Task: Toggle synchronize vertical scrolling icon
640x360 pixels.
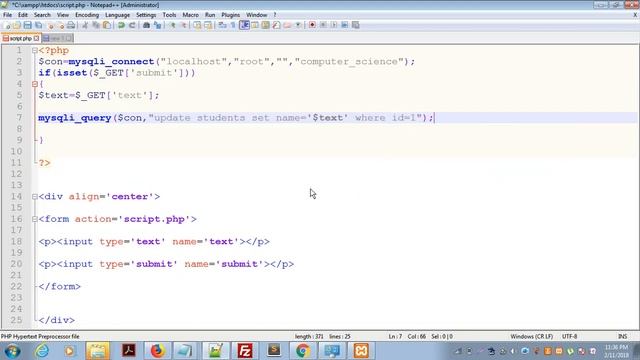Action: [197, 25]
